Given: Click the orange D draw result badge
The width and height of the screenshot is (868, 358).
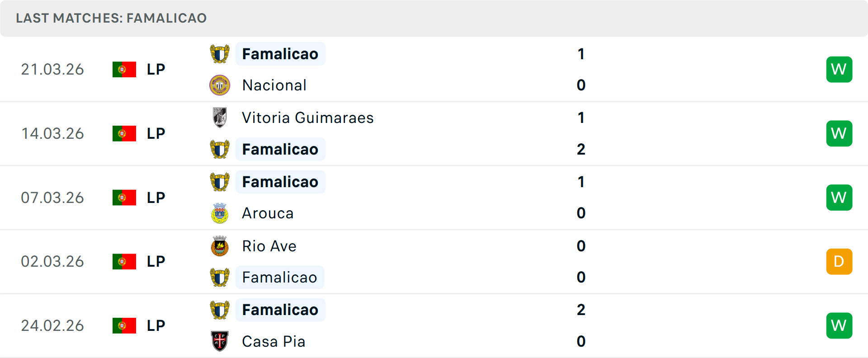Looking at the screenshot, I should coord(839,261).
